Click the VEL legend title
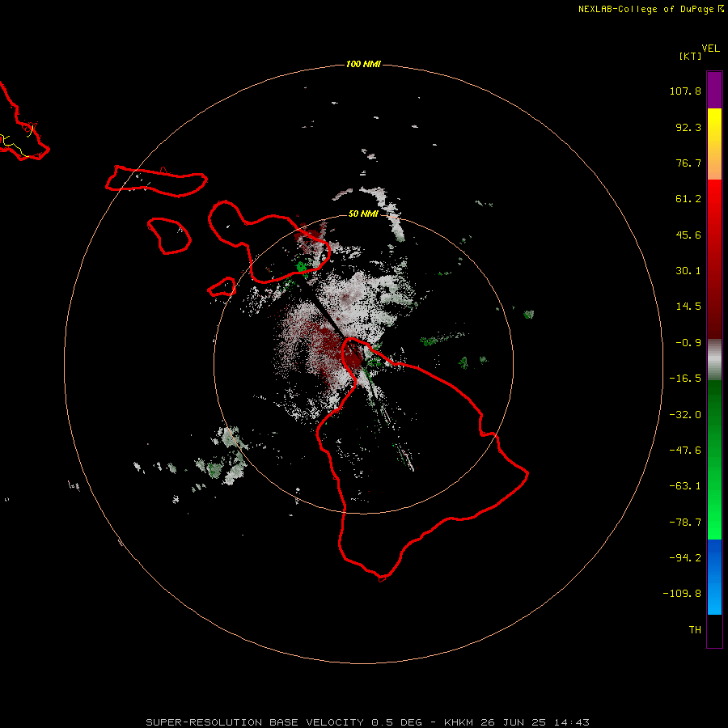 click(x=710, y=49)
